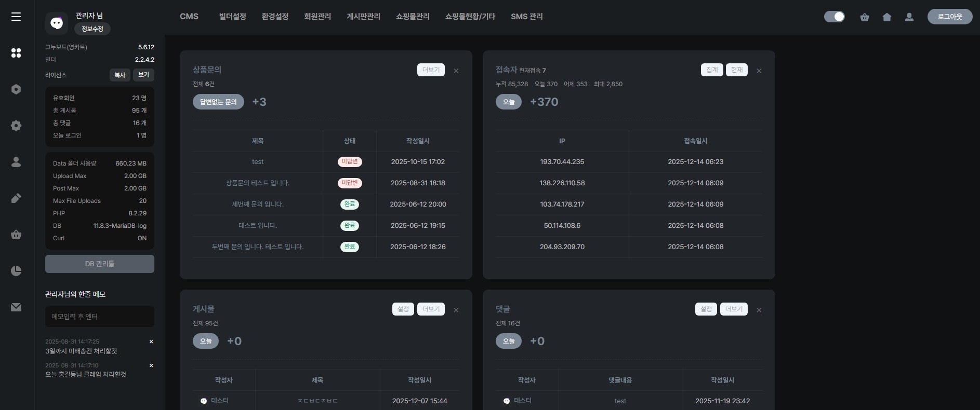Toggle the dark mode switch
This screenshot has height=410, width=980.
[x=835, y=17]
